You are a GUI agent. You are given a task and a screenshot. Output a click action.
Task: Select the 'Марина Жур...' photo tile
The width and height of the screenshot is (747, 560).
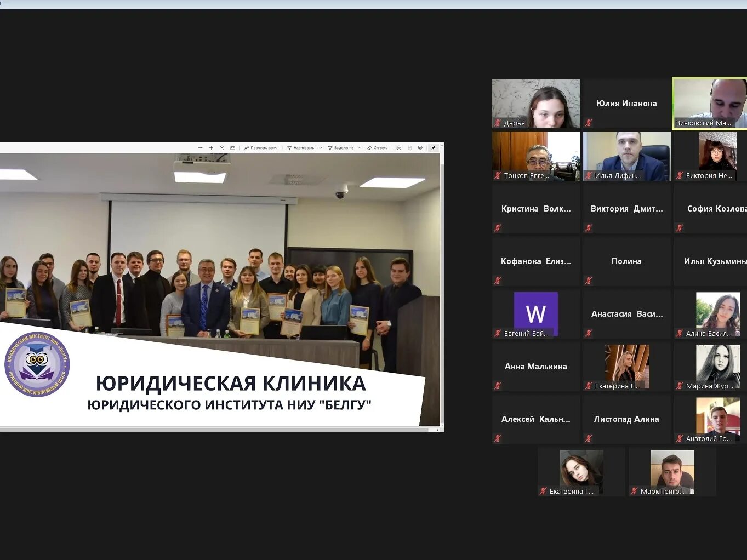710,367
